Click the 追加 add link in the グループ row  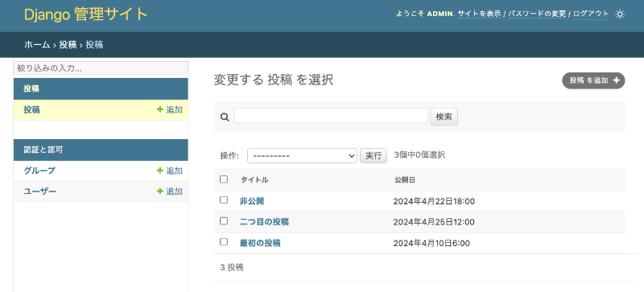coord(170,171)
